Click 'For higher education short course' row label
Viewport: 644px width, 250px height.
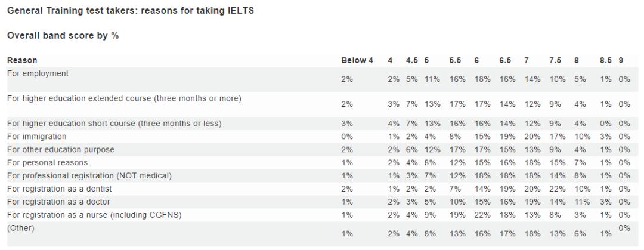(114, 124)
